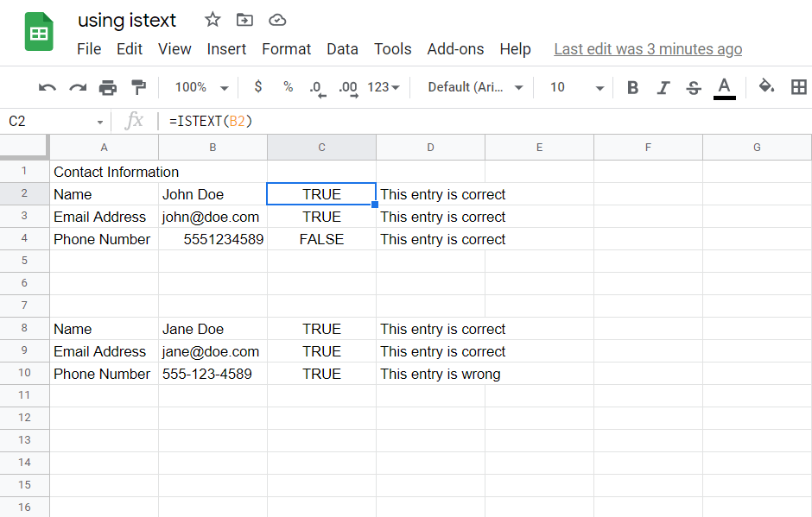The image size is (812, 517).
Task: Select the FALSE cell in row 4
Action: (321, 239)
